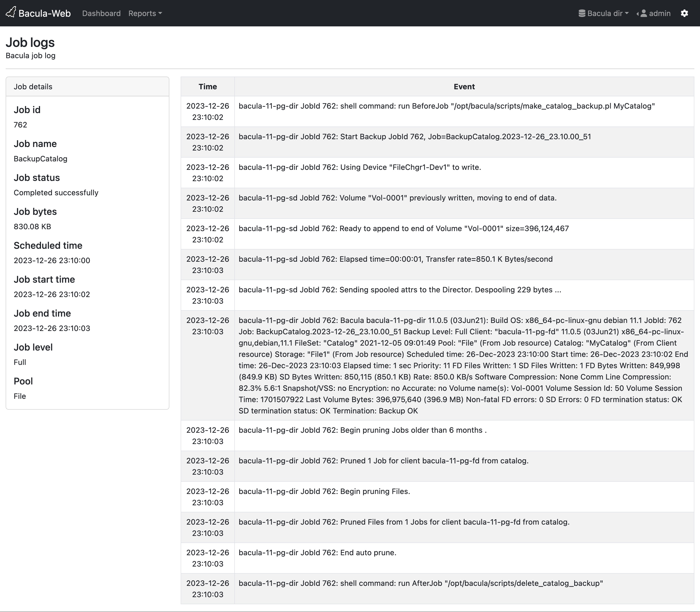Screen dimensions: 700x612
Task: Click the Job name label
Action: click(35, 144)
